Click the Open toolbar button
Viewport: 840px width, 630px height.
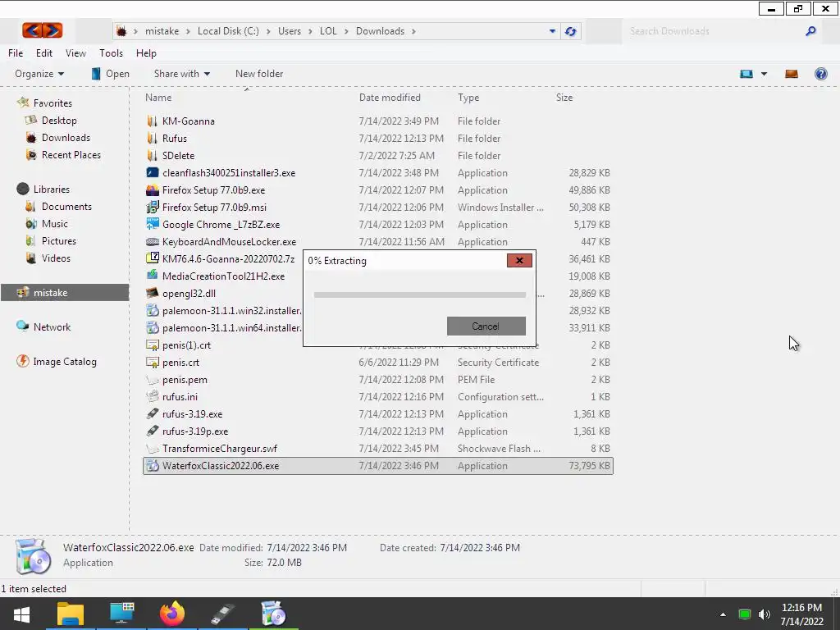point(111,74)
